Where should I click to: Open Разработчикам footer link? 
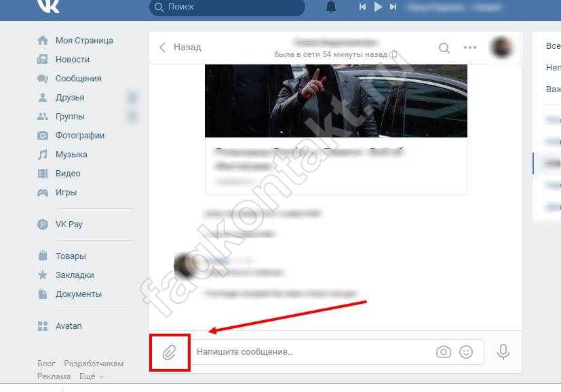[x=94, y=364]
